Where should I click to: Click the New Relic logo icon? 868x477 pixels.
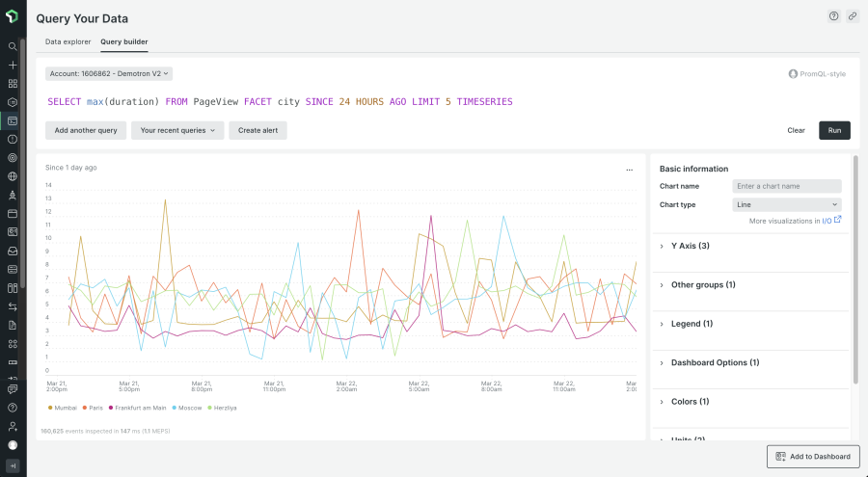[13, 18]
